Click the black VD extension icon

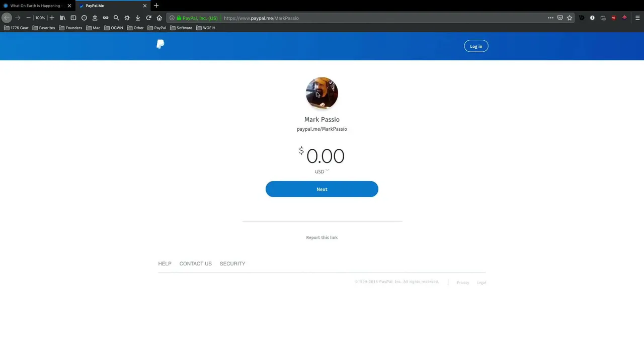pos(582,18)
